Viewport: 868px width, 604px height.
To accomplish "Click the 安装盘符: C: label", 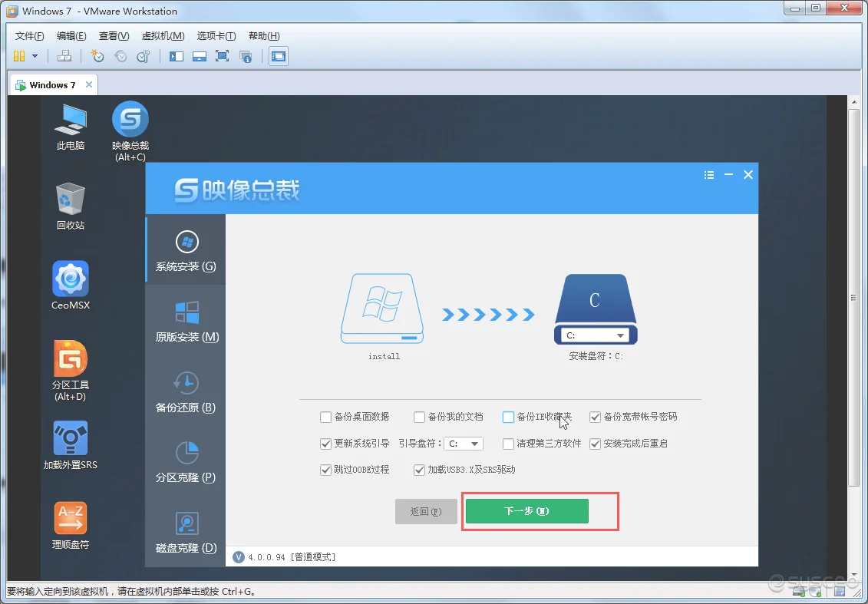I will pyautogui.click(x=596, y=356).
